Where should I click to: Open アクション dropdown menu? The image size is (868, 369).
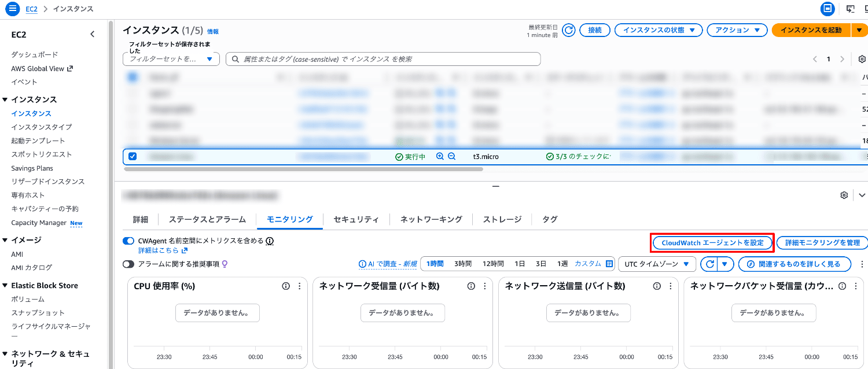click(737, 30)
